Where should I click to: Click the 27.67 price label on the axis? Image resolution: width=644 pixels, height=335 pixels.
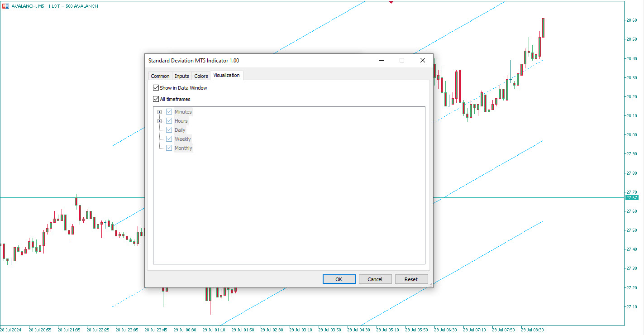(x=632, y=198)
